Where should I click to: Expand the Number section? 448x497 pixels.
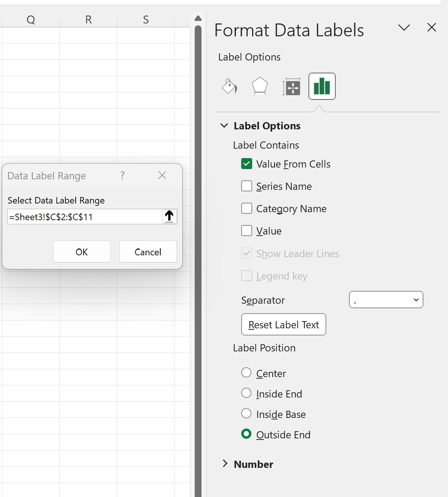[225, 464]
